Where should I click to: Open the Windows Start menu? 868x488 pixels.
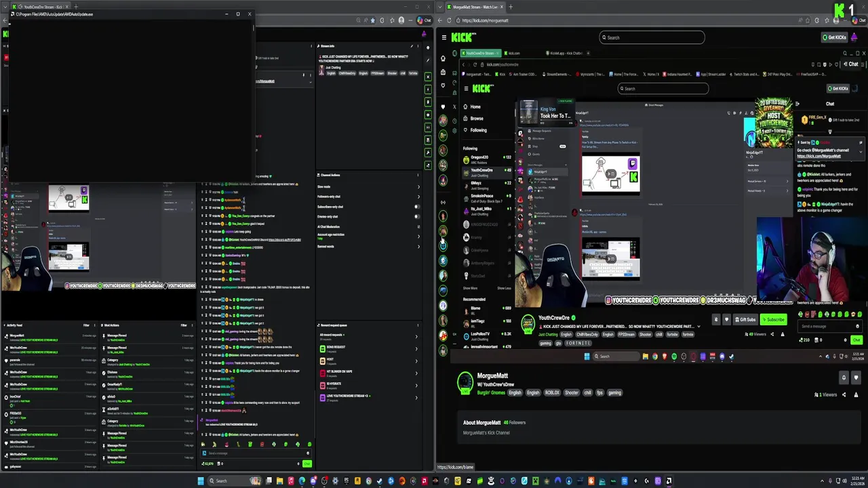pyautogui.click(x=201, y=481)
